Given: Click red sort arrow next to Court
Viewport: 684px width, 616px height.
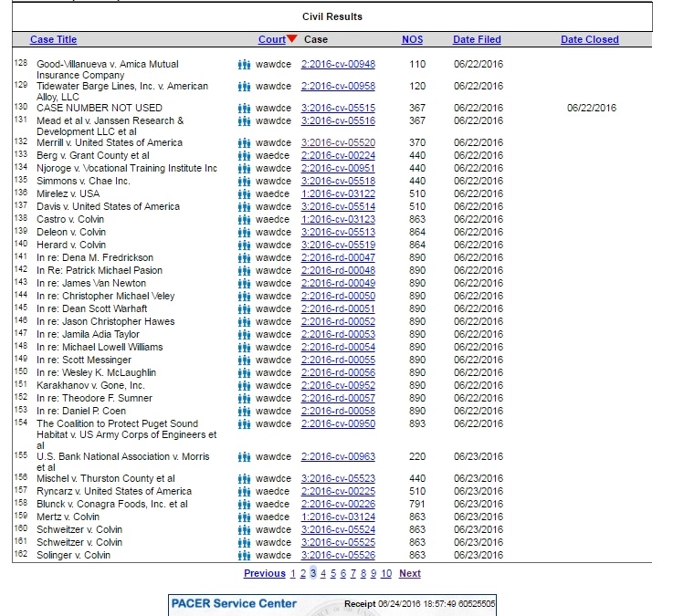Looking at the screenshot, I should point(292,39).
